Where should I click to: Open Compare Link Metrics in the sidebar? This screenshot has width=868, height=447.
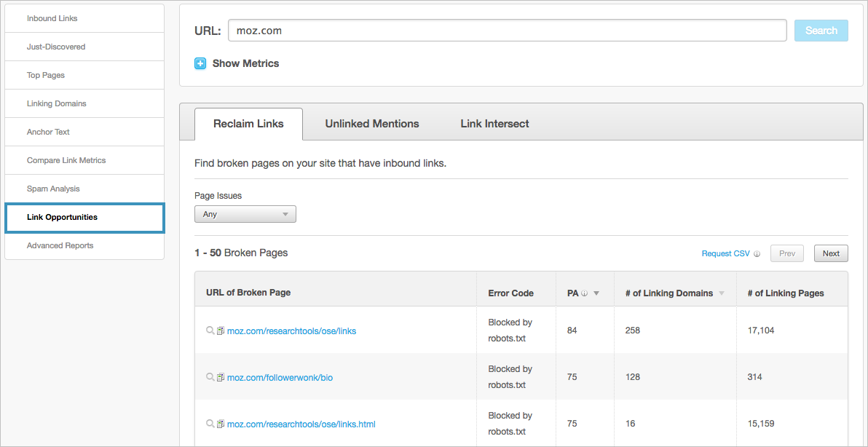(x=84, y=160)
